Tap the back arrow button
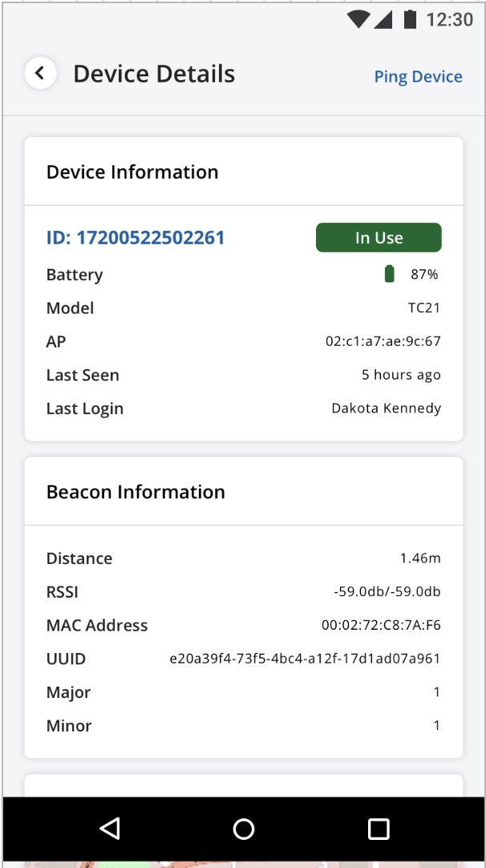Viewport: 486px width, 868px height. tap(40, 74)
